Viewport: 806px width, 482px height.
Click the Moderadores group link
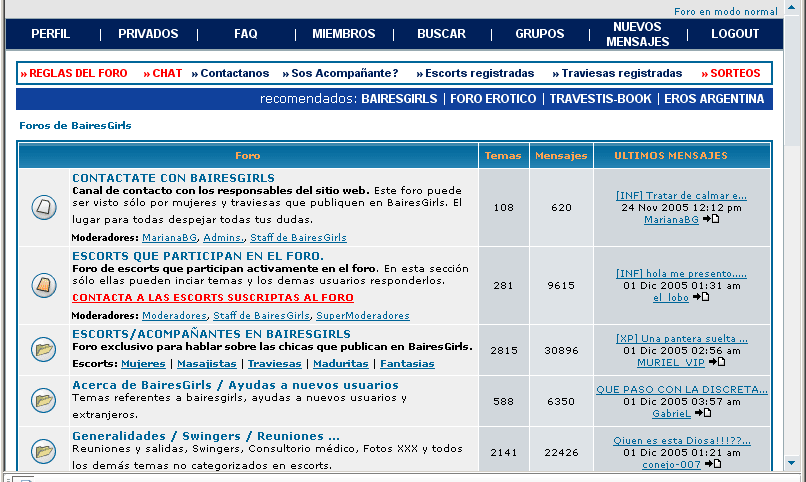pyautogui.click(x=174, y=316)
